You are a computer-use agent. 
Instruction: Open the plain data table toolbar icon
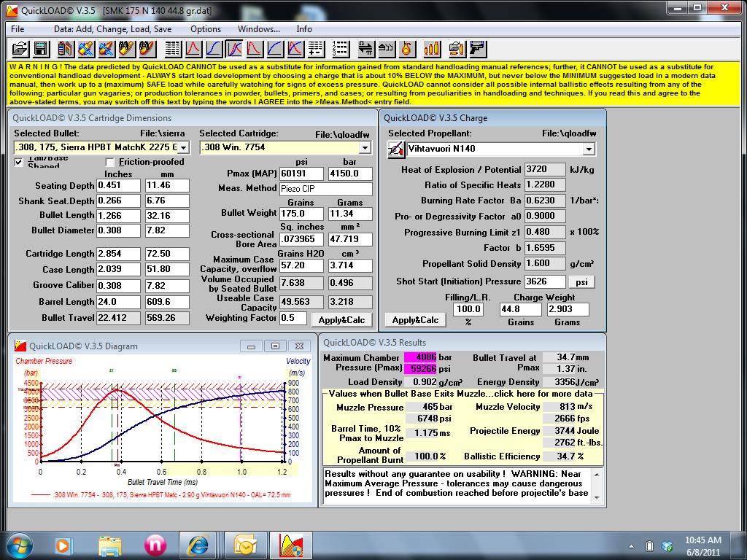[x=172, y=49]
